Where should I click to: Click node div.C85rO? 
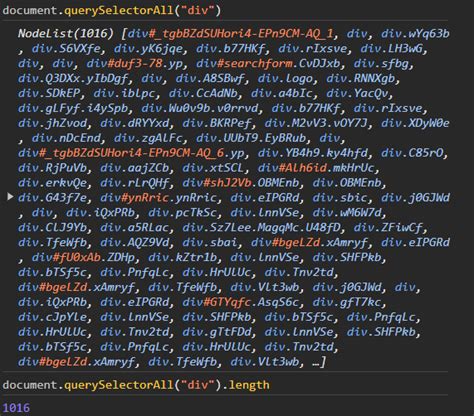[x=412, y=153]
